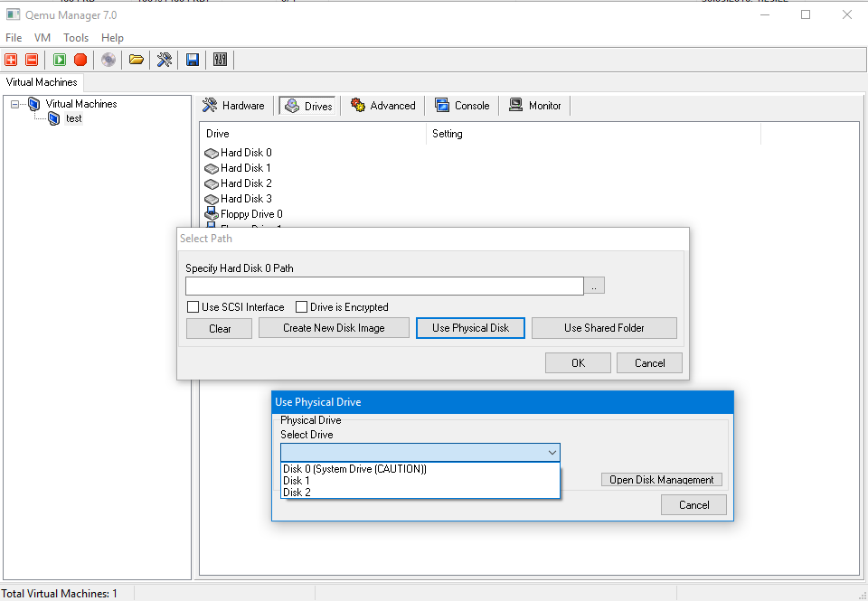Click the Floppy Drive 0 icon
868x601 pixels.
(212, 214)
